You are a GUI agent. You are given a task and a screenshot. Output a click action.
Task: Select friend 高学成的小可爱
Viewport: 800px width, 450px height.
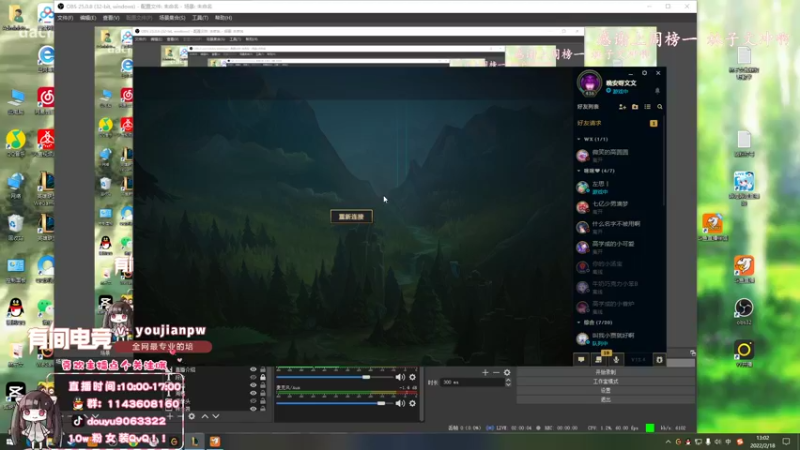tap(618, 247)
